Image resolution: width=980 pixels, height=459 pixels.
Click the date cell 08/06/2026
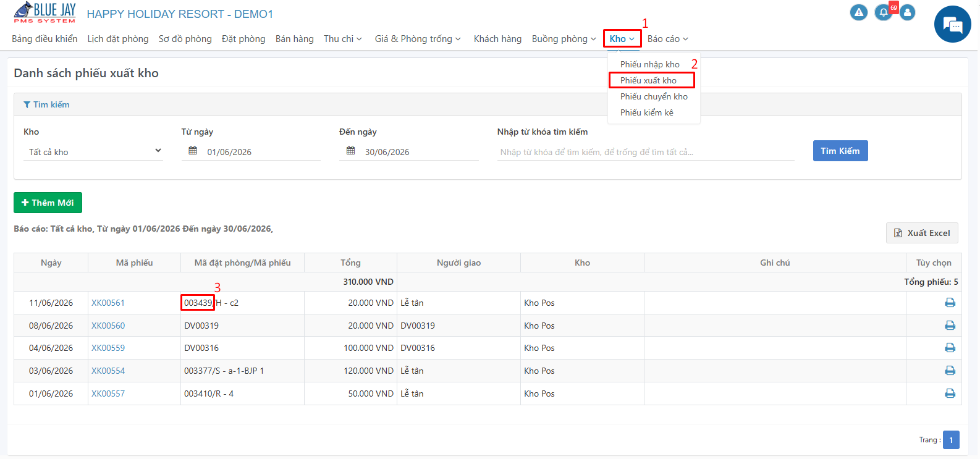(x=51, y=326)
